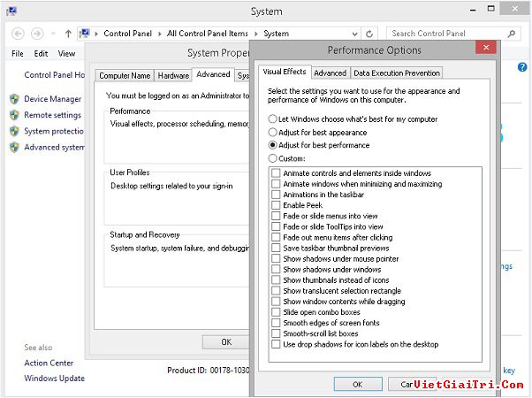The width and height of the screenshot is (532, 398).
Task: Click the System window title bar icon
Action: pyautogui.click(x=11, y=11)
